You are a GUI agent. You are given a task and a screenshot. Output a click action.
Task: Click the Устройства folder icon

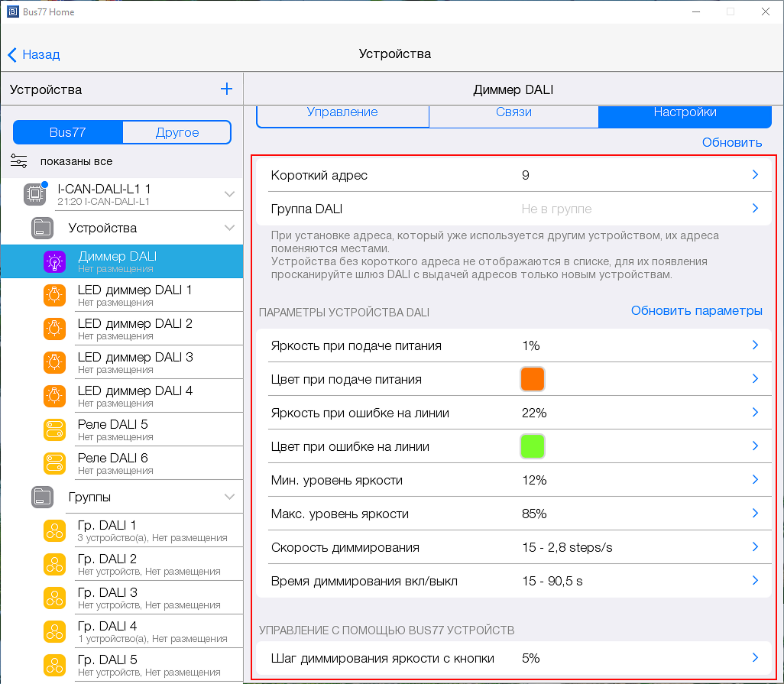pyautogui.click(x=43, y=228)
